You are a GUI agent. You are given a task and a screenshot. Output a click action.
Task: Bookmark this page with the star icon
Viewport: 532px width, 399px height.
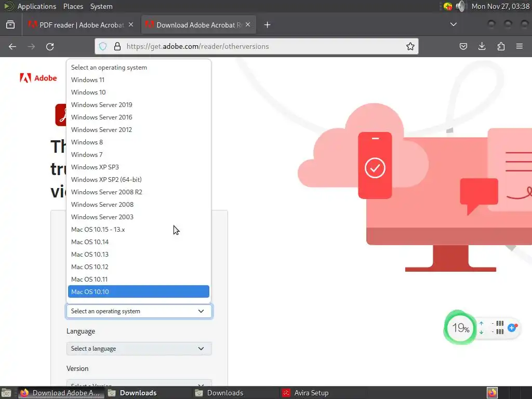pos(410,46)
